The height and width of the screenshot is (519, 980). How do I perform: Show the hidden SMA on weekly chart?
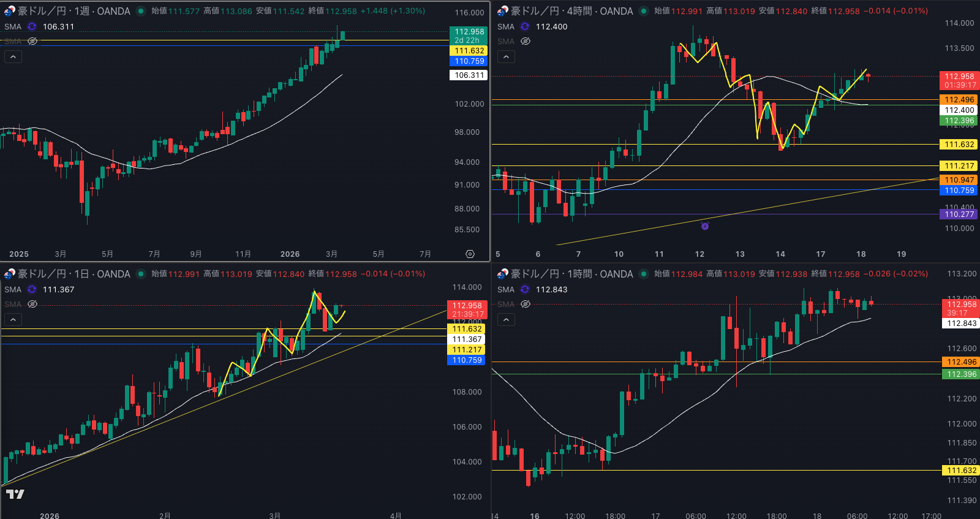pyautogui.click(x=32, y=42)
